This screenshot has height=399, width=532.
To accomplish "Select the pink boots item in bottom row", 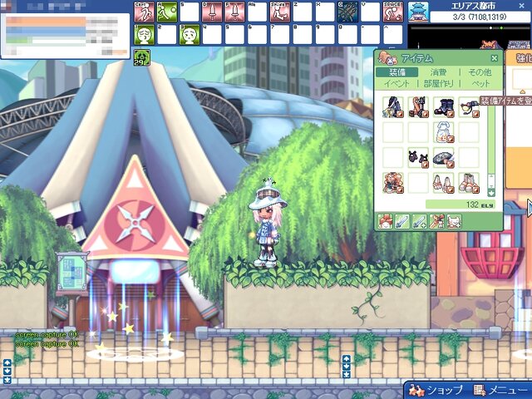I will click(469, 183).
